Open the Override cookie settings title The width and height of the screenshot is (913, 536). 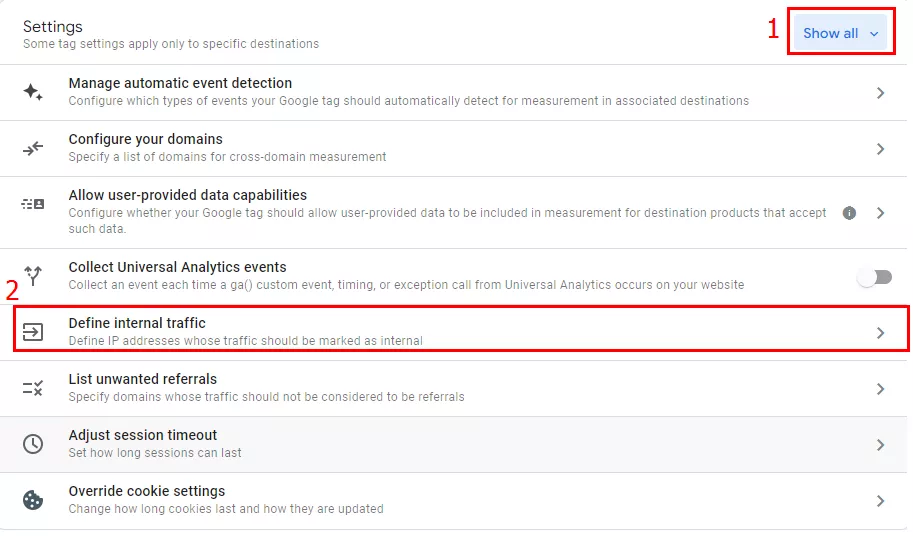pyautogui.click(x=147, y=491)
